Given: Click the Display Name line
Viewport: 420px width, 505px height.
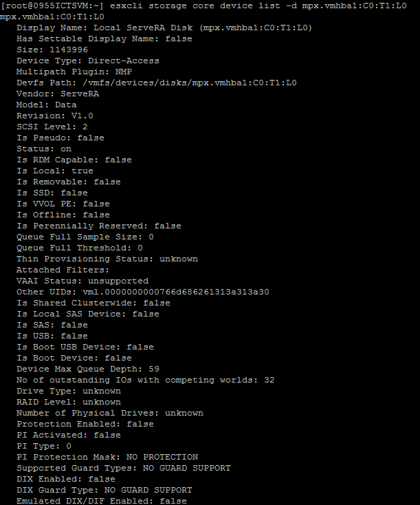Looking at the screenshot, I should tap(164, 28).
